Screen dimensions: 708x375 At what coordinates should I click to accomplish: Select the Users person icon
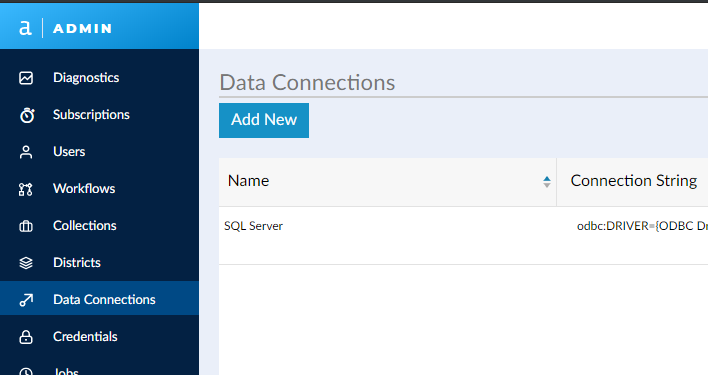(26, 152)
